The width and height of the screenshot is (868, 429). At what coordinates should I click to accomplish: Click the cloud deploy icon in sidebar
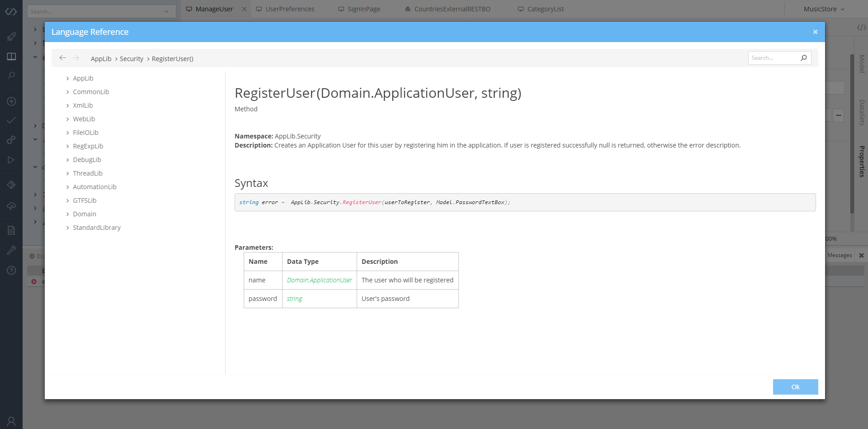11,206
